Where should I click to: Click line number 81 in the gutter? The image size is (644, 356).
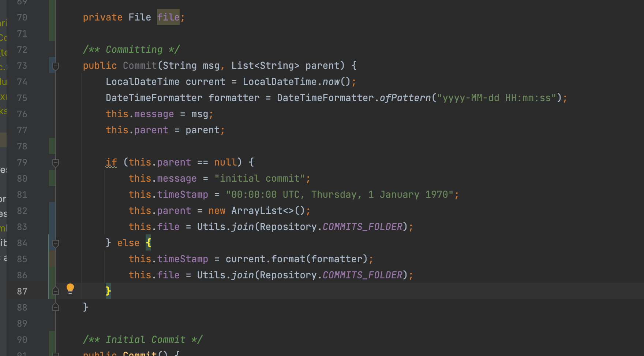click(22, 195)
